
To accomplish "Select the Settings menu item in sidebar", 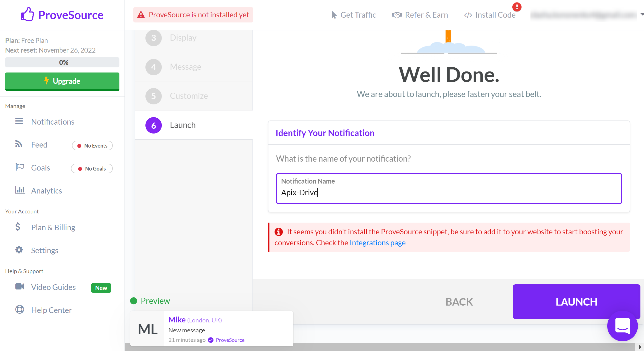I will point(45,250).
